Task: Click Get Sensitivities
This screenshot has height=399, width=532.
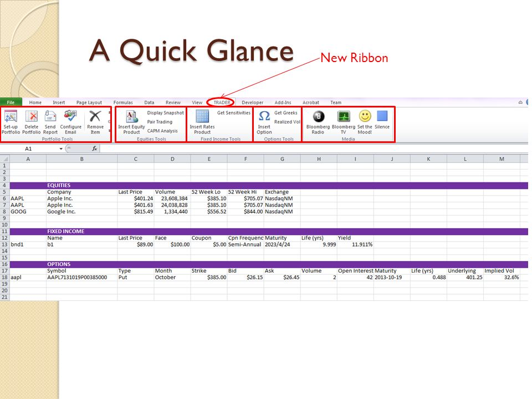Action: 233,112
